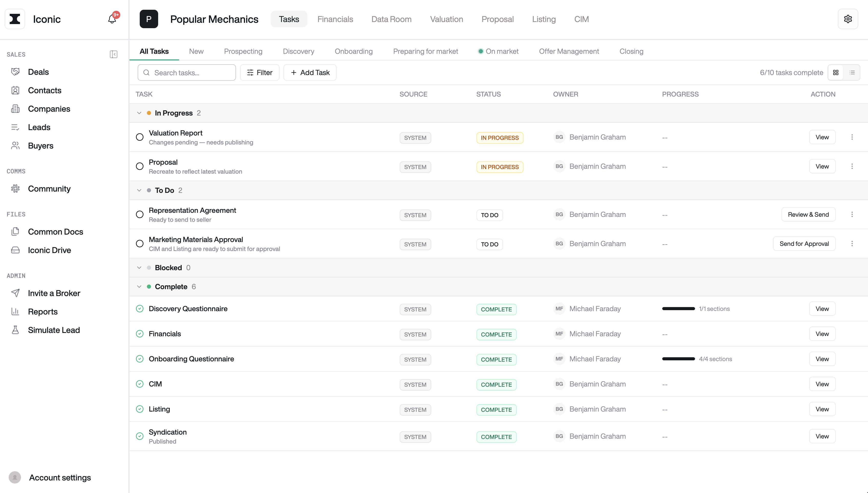Go to Companies page
Viewport: 868px width, 493px height.
click(x=49, y=109)
